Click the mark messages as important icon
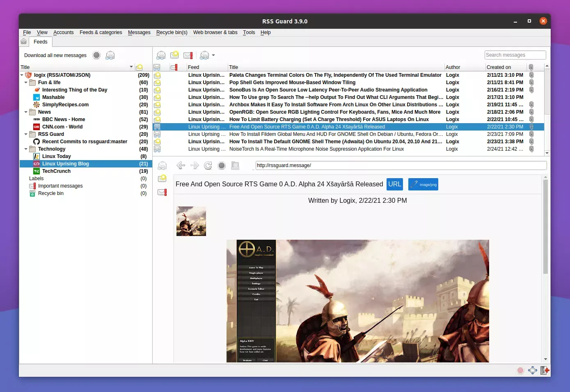 (x=188, y=55)
